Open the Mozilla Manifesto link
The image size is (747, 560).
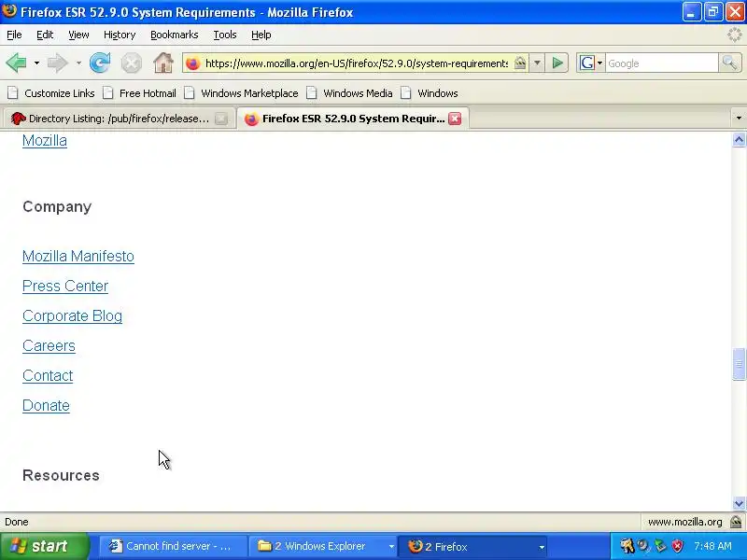pos(78,256)
